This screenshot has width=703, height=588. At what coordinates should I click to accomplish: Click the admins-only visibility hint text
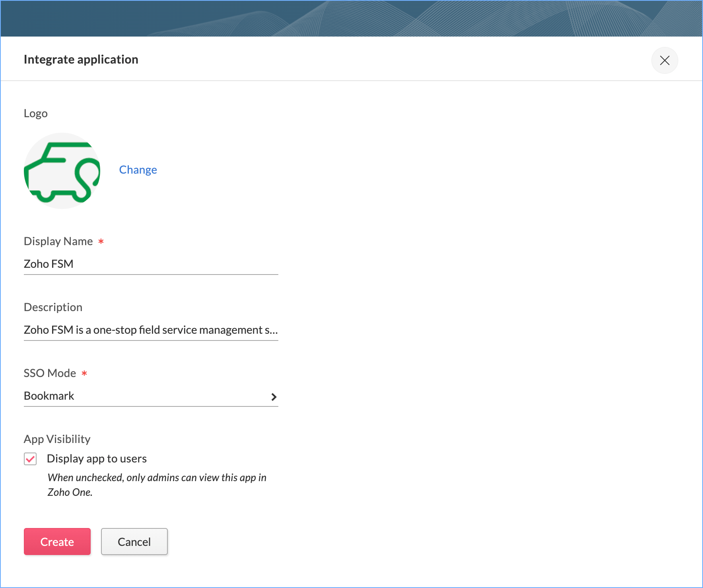(x=157, y=485)
